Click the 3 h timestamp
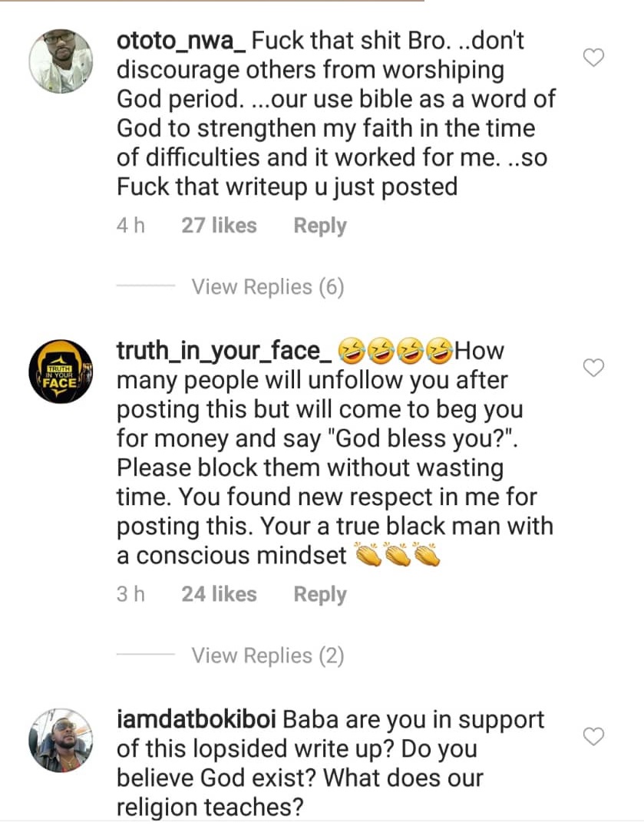 [x=130, y=594]
